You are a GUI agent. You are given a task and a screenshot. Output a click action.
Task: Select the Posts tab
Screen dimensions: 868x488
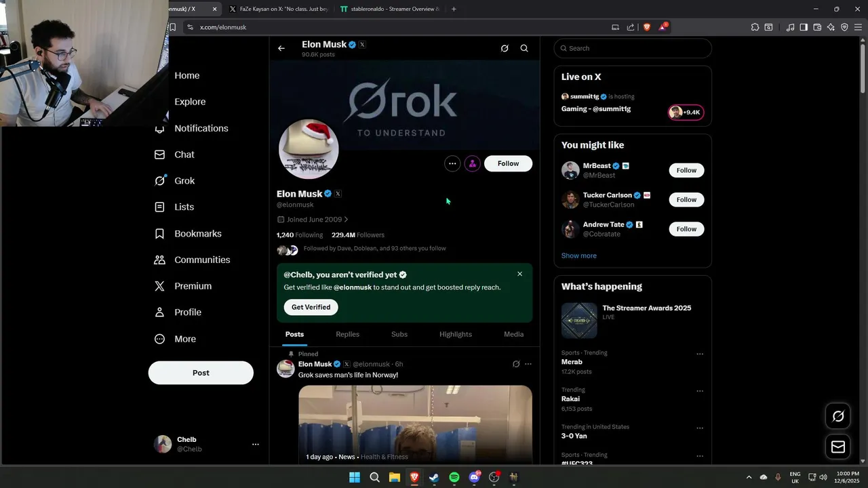pyautogui.click(x=294, y=334)
